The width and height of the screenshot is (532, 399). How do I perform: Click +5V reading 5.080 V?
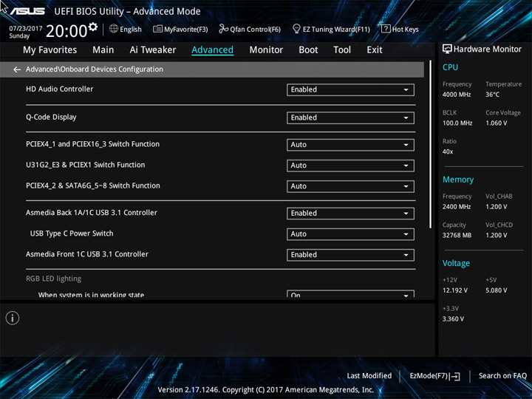point(496,290)
